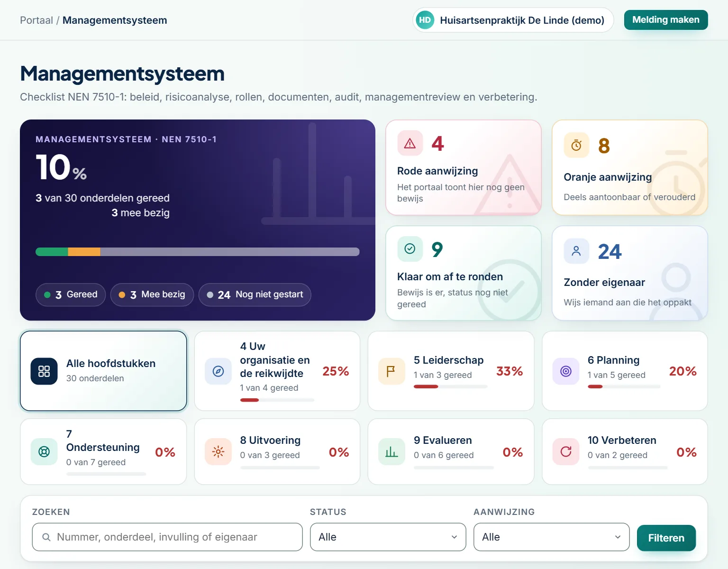728x569 pixels.
Task: Open the Oranje aanwijzing card
Action: click(x=630, y=167)
